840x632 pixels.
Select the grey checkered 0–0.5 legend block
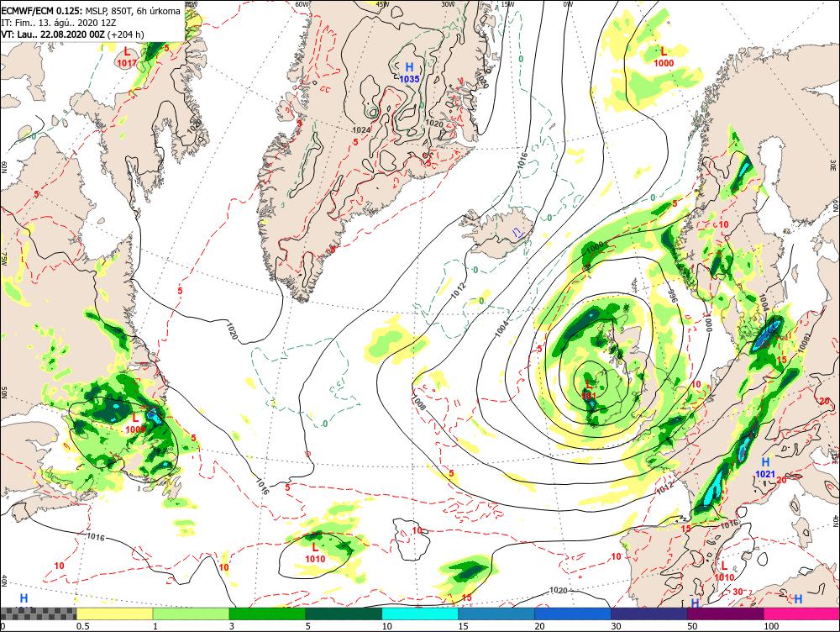(x=39, y=614)
